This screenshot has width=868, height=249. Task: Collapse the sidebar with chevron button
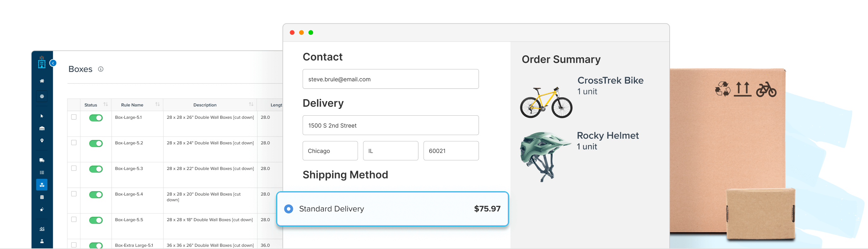(x=53, y=63)
